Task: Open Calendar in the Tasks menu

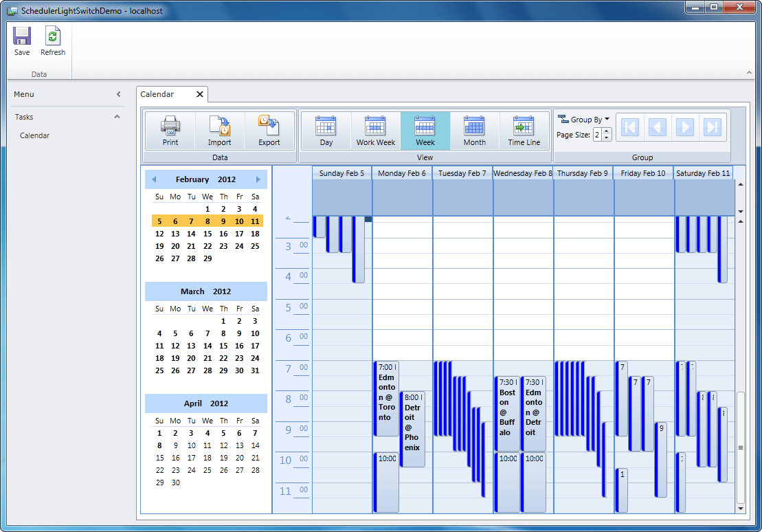Action: pyautogui.click(x=34, y=135)
